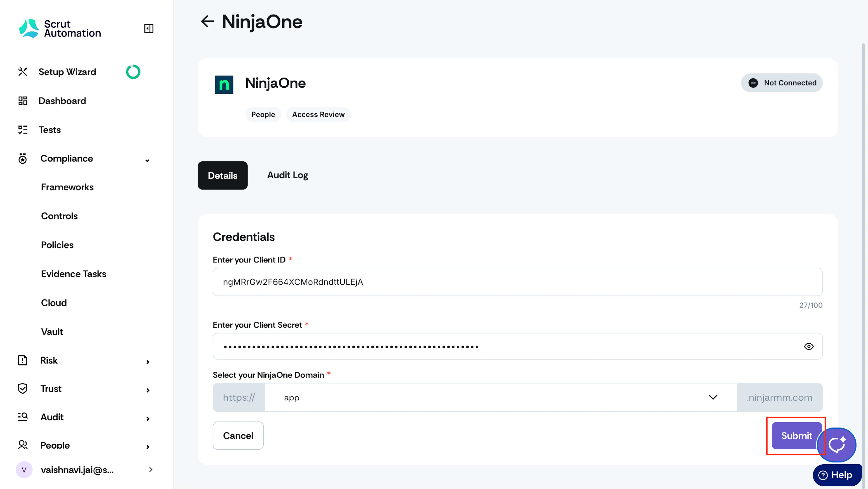Open the AI chat assistant bubble
The width and height of the screenshot is (868, 489).
pos(836,444)
